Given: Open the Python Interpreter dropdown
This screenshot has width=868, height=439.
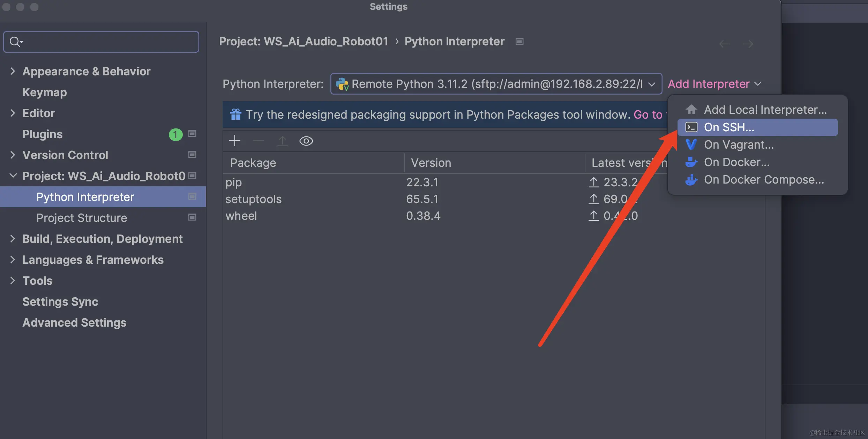Looking at the screenshot, I should pos(652,84).
